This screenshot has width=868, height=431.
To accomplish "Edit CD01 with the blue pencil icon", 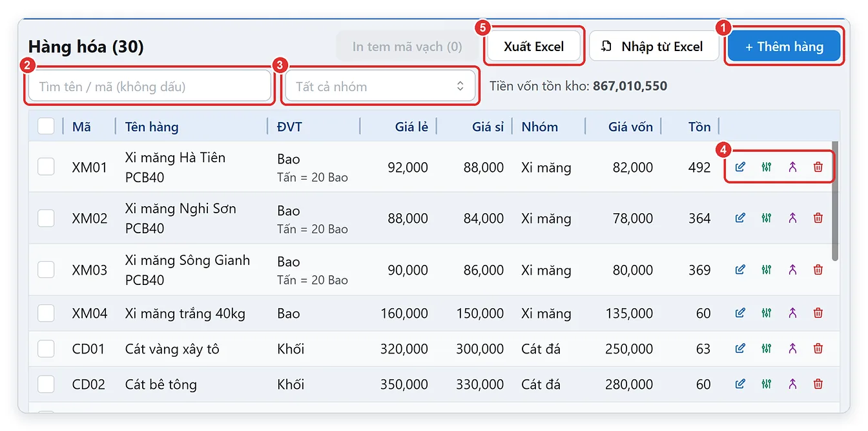I will tap(740, 348).
